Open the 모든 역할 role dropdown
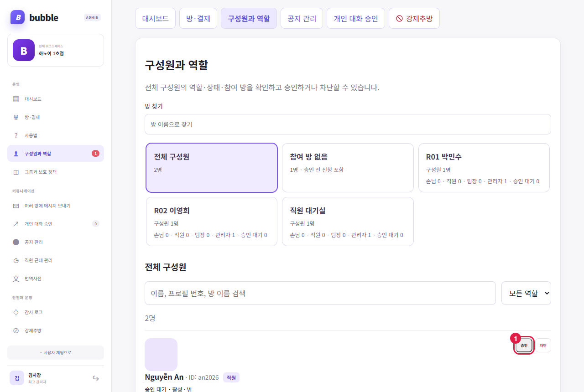The width and height of the screenshot is (584, 392). 526,293
